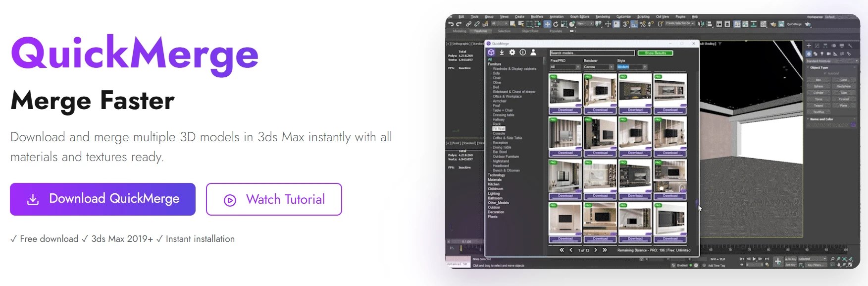Switch to the Object Paint ribbon tab
Viewport: 868px width, 286px height.
530,31
